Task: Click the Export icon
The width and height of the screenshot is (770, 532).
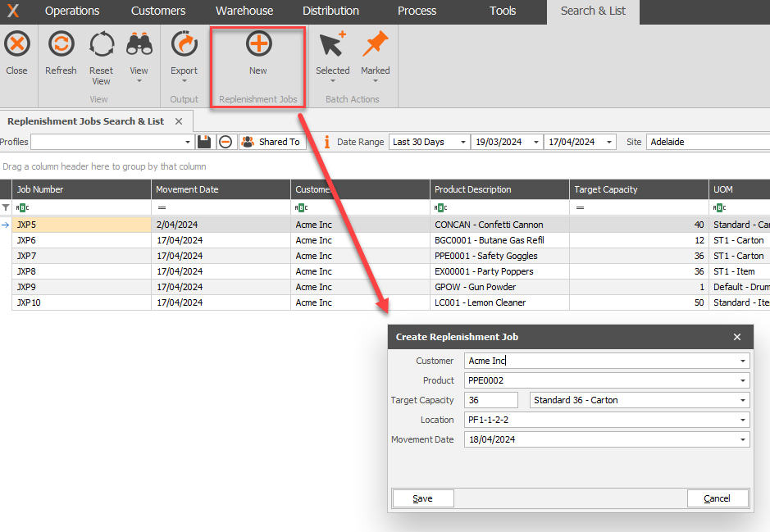Action: [185, 44]
